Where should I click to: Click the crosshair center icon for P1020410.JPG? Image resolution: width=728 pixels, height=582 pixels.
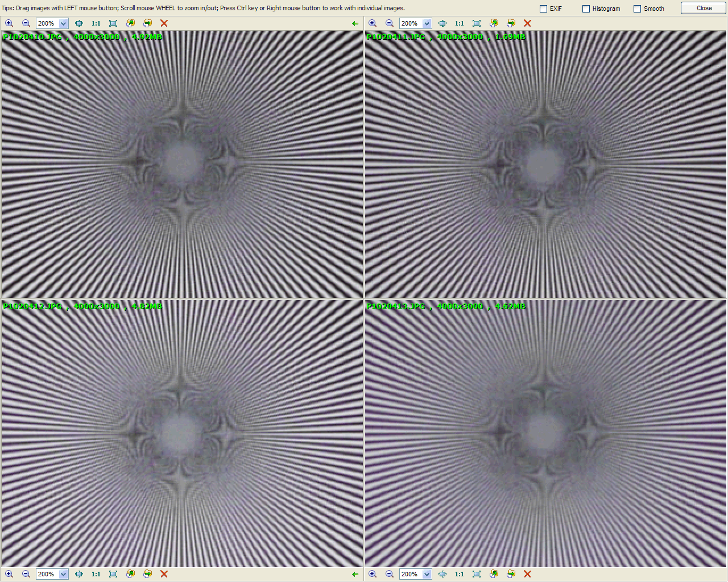79,23
